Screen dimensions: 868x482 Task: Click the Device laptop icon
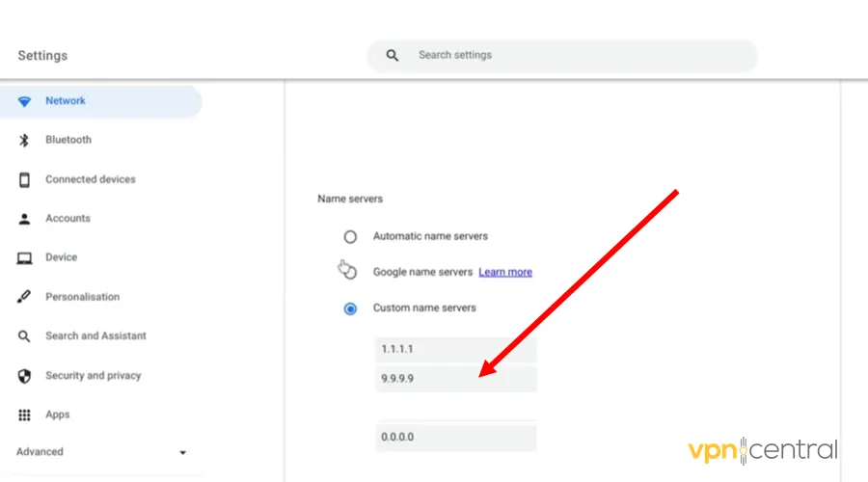point(24,258)
